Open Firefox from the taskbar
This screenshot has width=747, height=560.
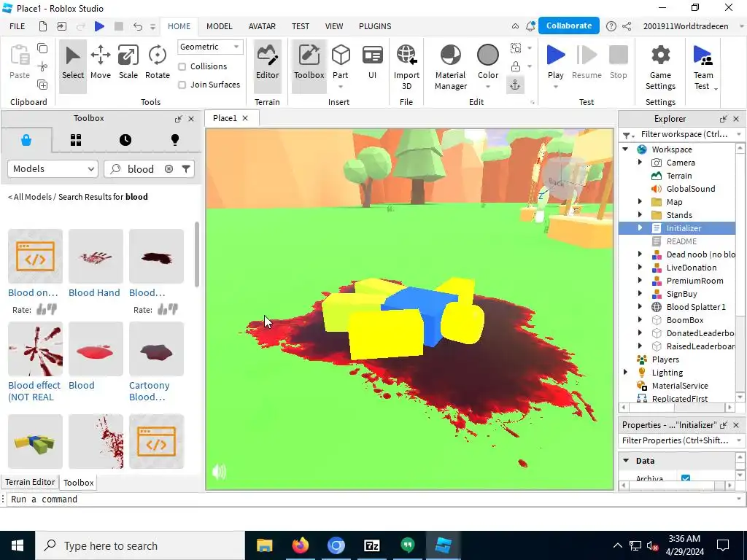coord(300,545)
